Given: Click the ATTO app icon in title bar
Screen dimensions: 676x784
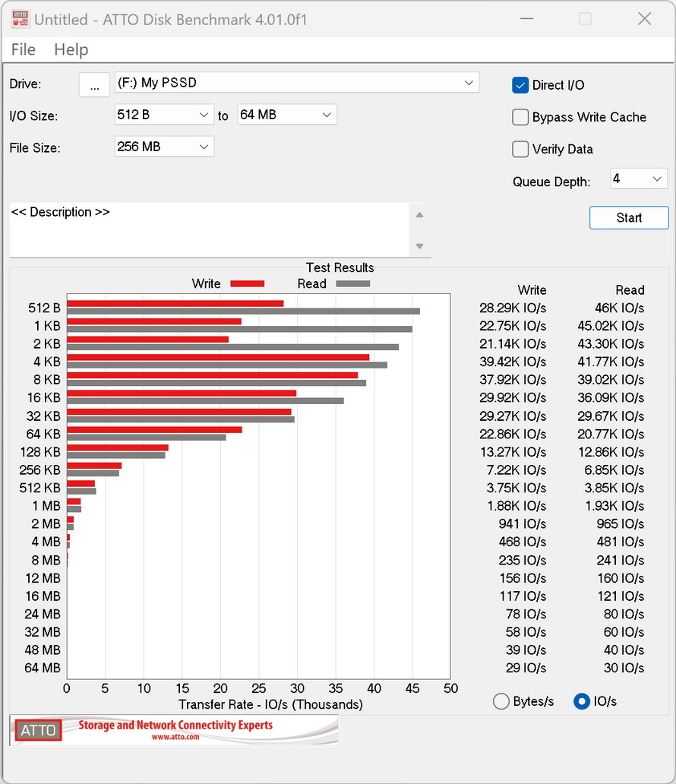Looking at the screenshot, I should 20,20.
